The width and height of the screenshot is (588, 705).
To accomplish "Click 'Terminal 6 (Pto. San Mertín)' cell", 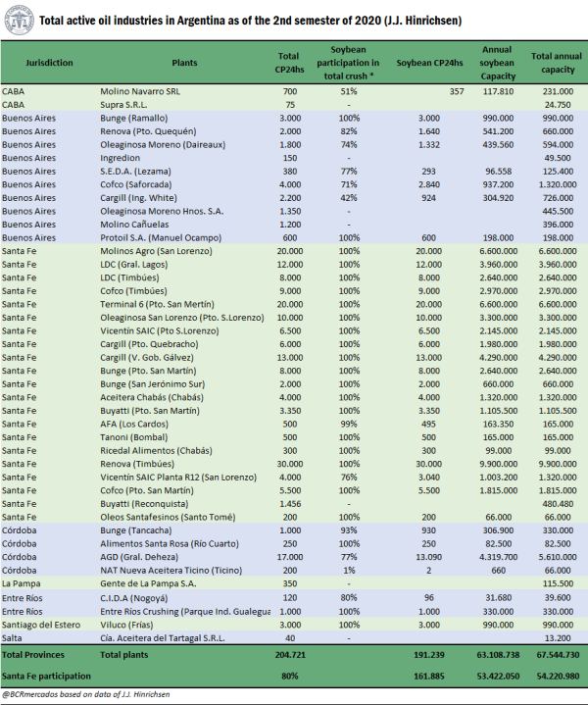I will [158, 304].
